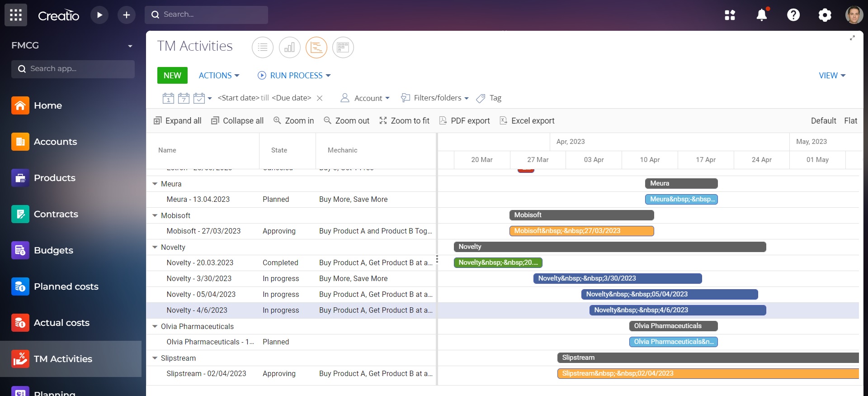
Task: Switch to list view icon
Action: [263, 47]
